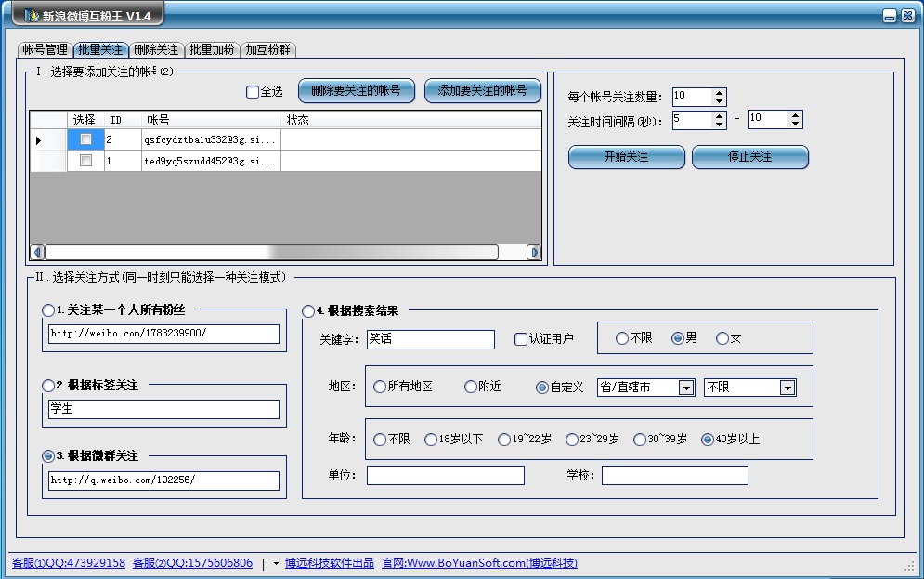Switch to 帐号管理 tab
Image resolution: width=924 pixels, height=579 pixels.
tap(45, 49)
